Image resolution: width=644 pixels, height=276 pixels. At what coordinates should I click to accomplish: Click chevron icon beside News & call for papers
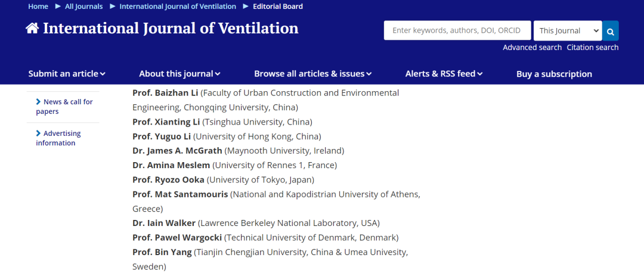pos(39,102)
